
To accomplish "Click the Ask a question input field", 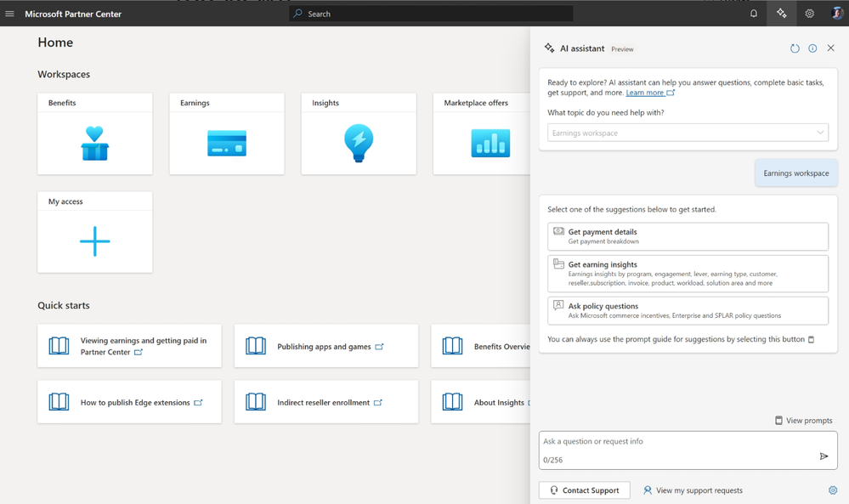I will pyautogui.click(x=688, y=450).
